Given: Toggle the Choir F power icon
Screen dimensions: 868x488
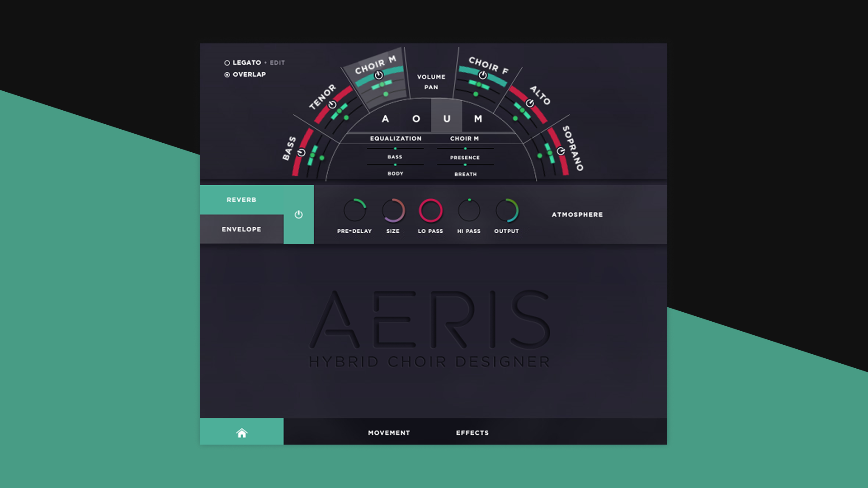Looking at the screenshot, I should coord(482,75).
